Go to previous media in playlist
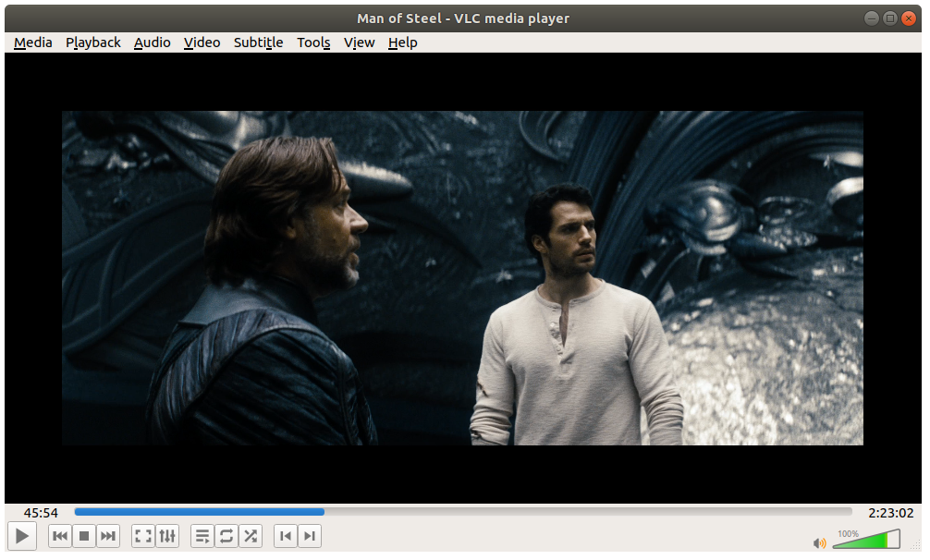 pos(60,537)
